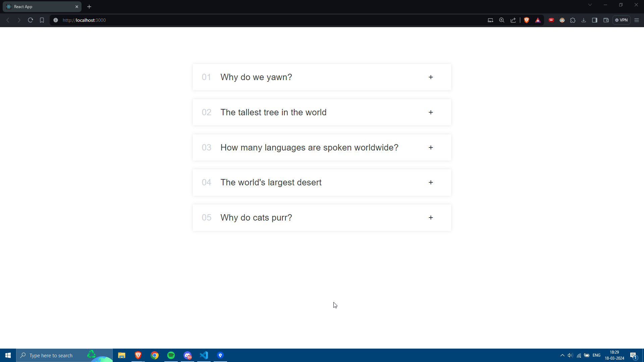Open Visual Studio Code from the taskbar

(x=204, y=355)
